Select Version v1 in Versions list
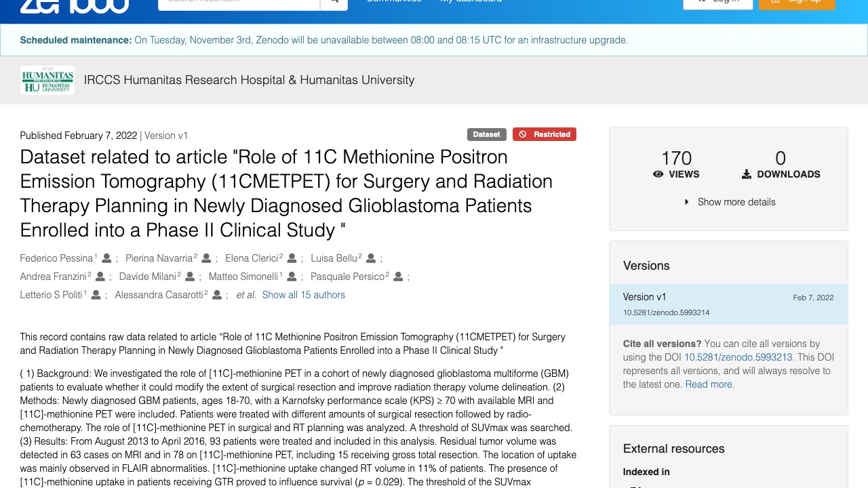 pyautogui.click(x=728, y=304)
